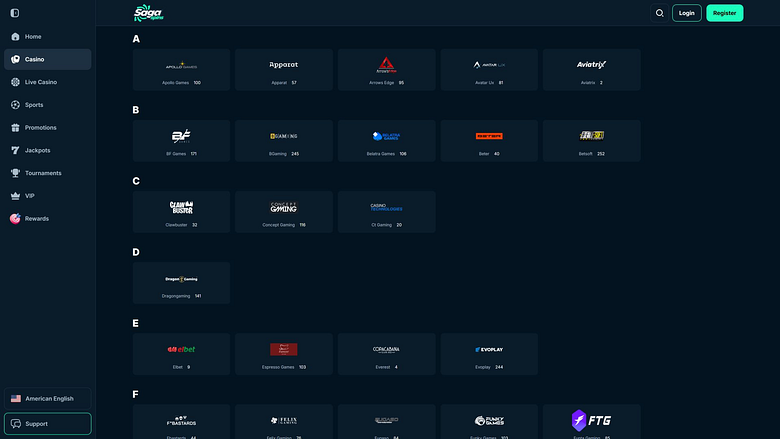Select the Clawbuster provider

tap(181, 212)
